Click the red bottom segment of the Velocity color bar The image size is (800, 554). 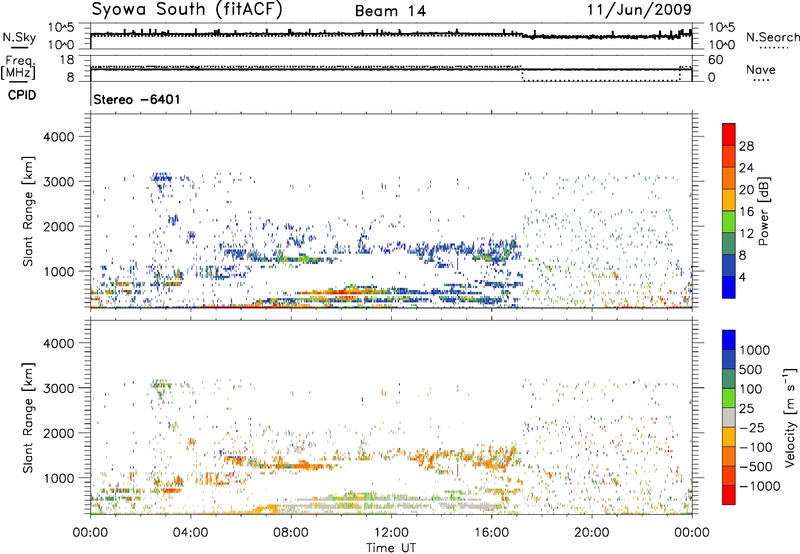click(x=729, y=495)
